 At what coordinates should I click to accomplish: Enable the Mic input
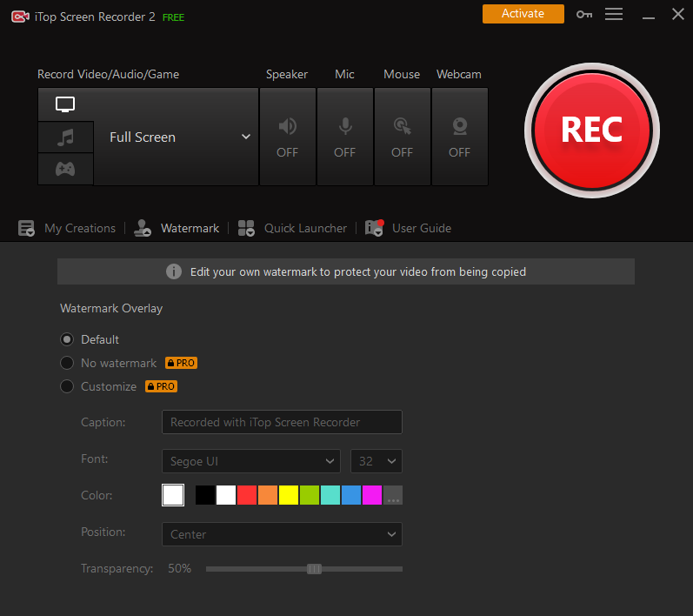tap(345, 137)
